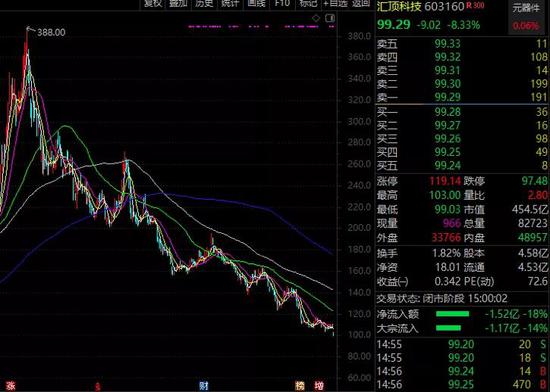The width and height of the screenshot is (550, 392).
Task: Open the 统计 statistics toolbar option
Action: [x=230, y=4]
